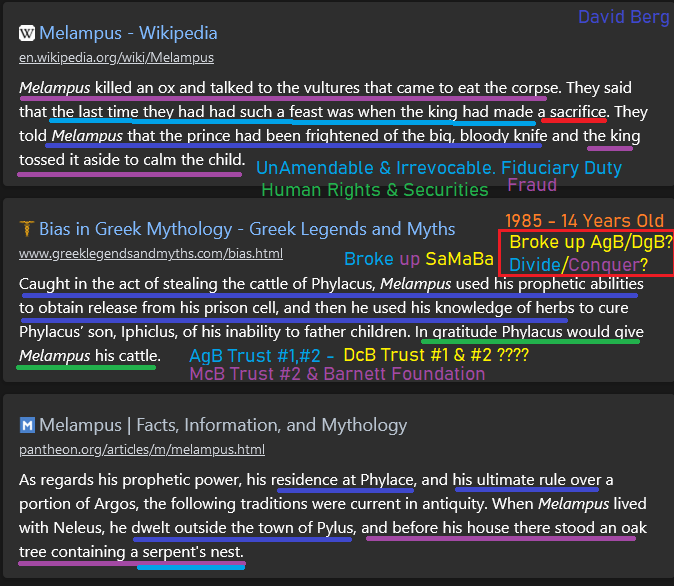This screenshot has height=586, width=674.
Task: Click snippet text 'portion of Argos'
Action: [77, 504]
